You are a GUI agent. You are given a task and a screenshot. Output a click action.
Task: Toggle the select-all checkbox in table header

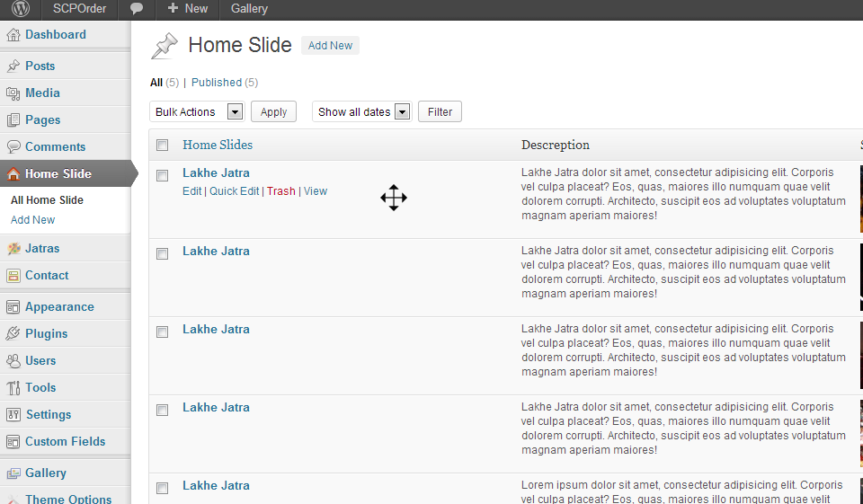tap(163, 146)
